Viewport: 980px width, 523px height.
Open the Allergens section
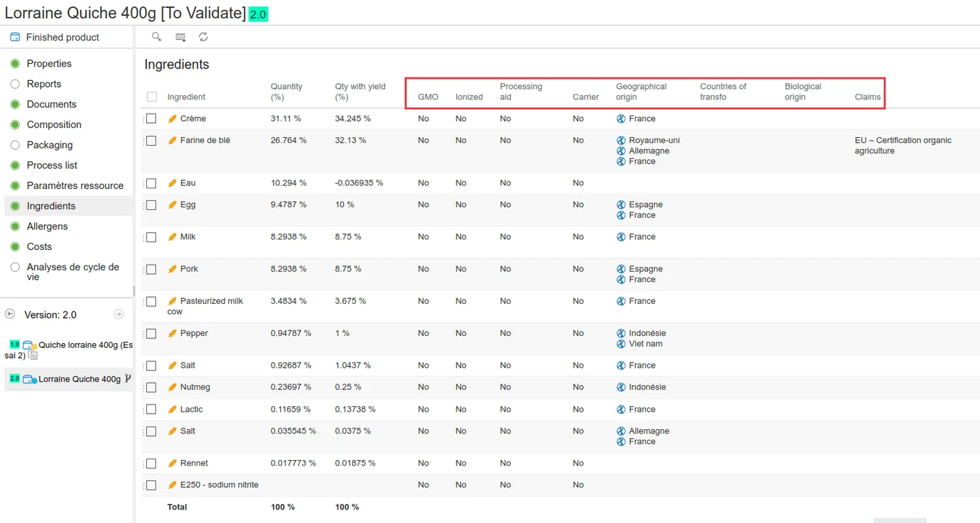coord(47,226)
